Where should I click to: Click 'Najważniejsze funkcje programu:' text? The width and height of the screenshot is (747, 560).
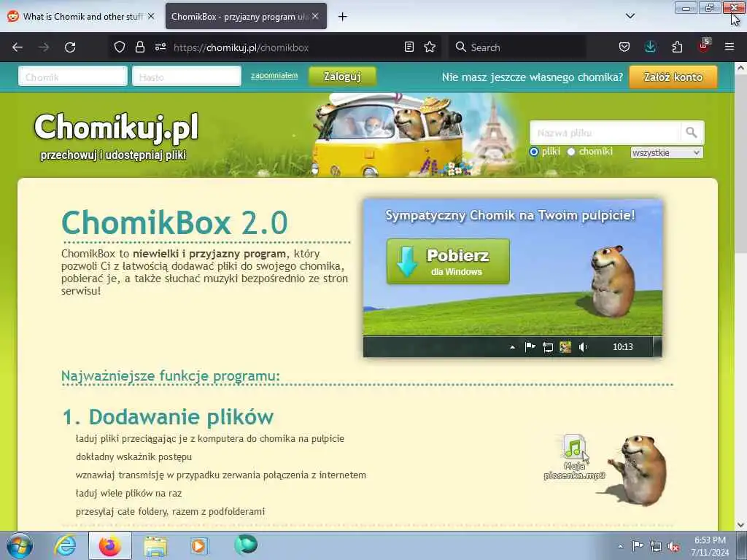(x=171, y=376)
